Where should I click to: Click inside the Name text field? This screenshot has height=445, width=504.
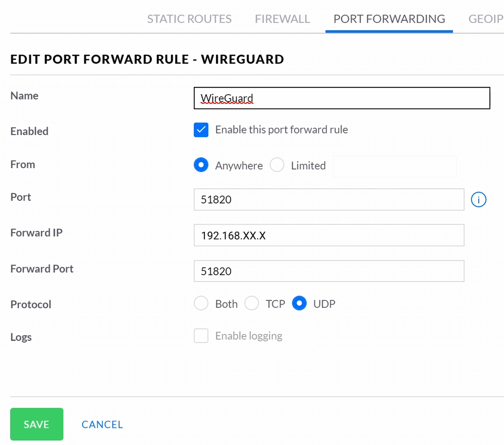click(342, 98)
